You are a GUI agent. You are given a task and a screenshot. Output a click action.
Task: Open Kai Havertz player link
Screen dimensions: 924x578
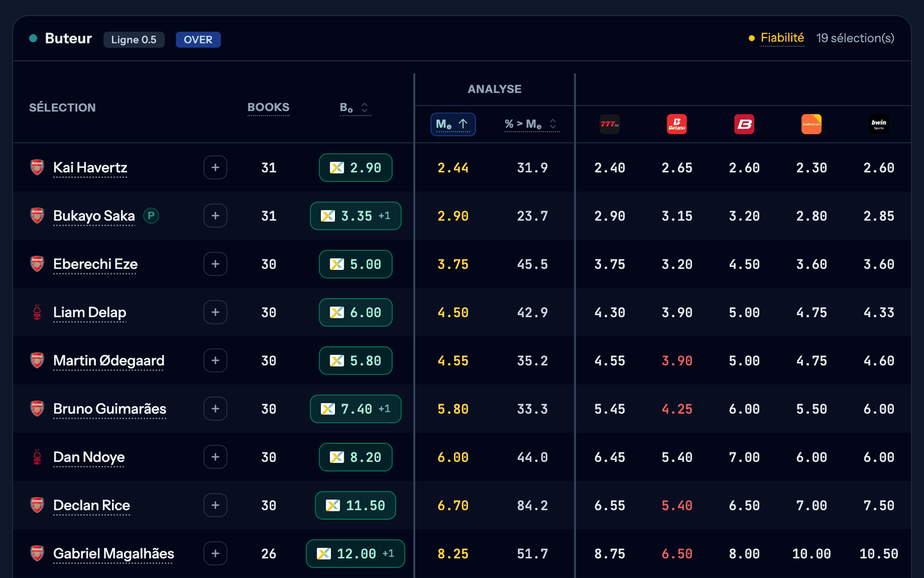[x=90, y=168]
